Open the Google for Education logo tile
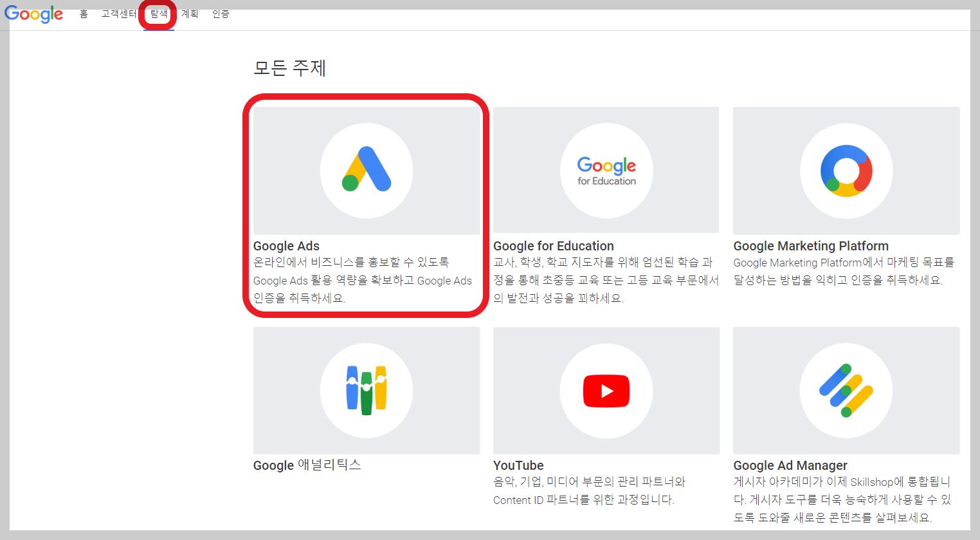This screenshot has height=540, width=980. point(606,170)
